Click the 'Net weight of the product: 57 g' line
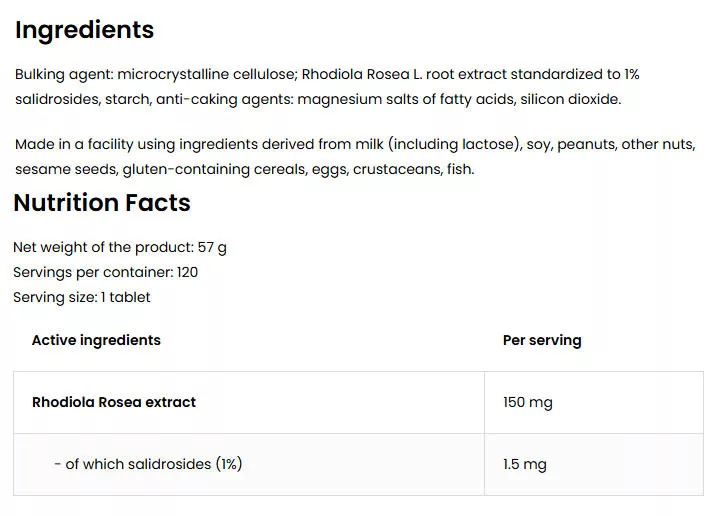 coord(120,247)
